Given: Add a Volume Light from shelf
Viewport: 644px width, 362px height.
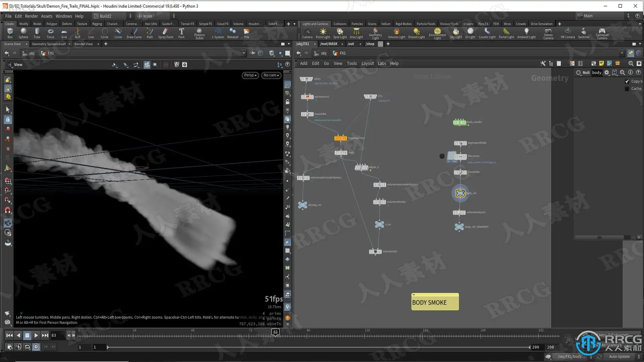Looking at the screenshot, I should point(396,33).
